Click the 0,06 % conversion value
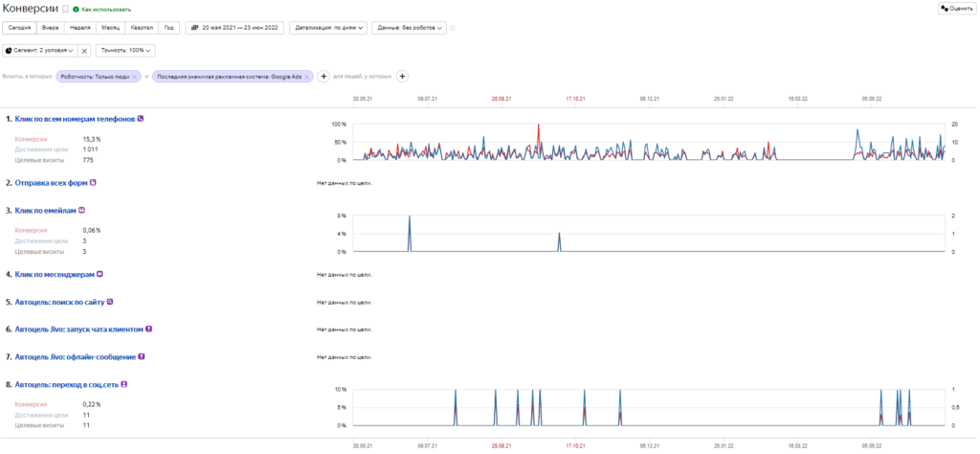Image resolution: width=980 pixels, height=454 pixels. 92,230
